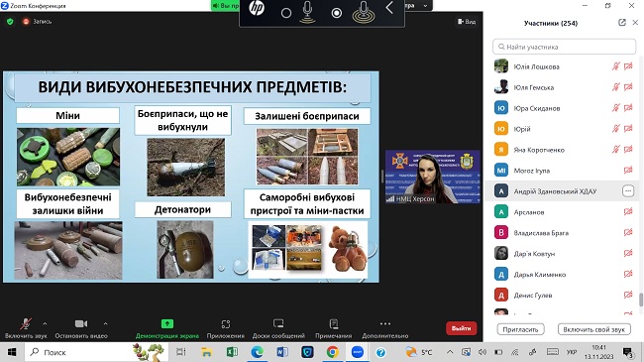Image resolution: width=644 pixels, height=362 pixels.
Task: Click Включить свой звук button
Action: pos(593,329)
